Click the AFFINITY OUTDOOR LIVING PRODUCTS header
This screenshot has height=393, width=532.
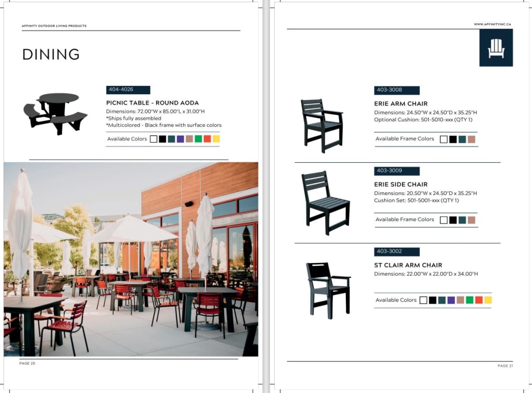tap(53, 26)
